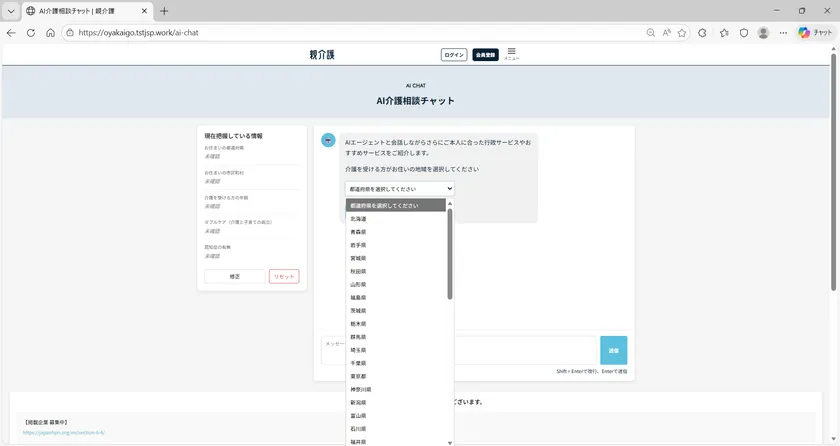Open new browser tab plus icon

tap(164, 11)
